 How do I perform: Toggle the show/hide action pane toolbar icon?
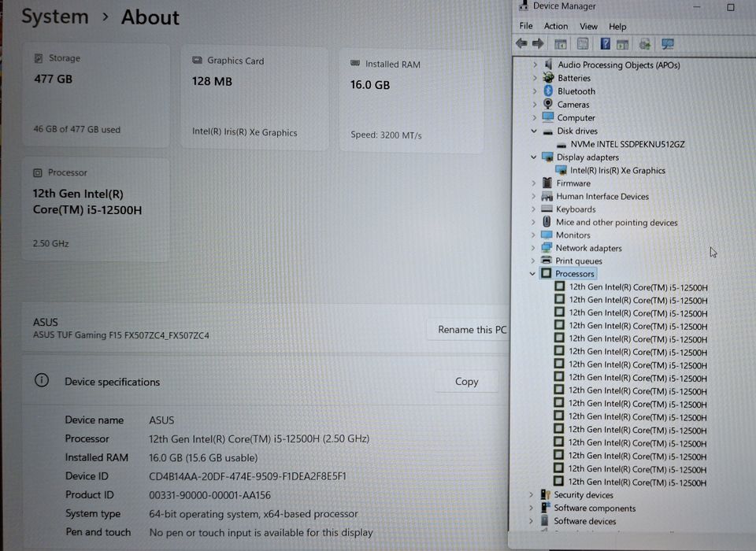[x=622, y=45]
